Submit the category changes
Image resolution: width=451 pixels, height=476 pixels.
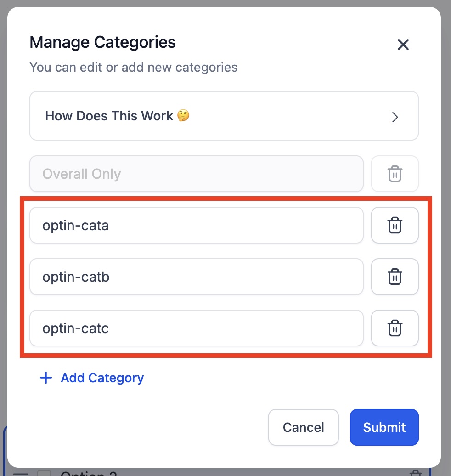coord(384,427)
